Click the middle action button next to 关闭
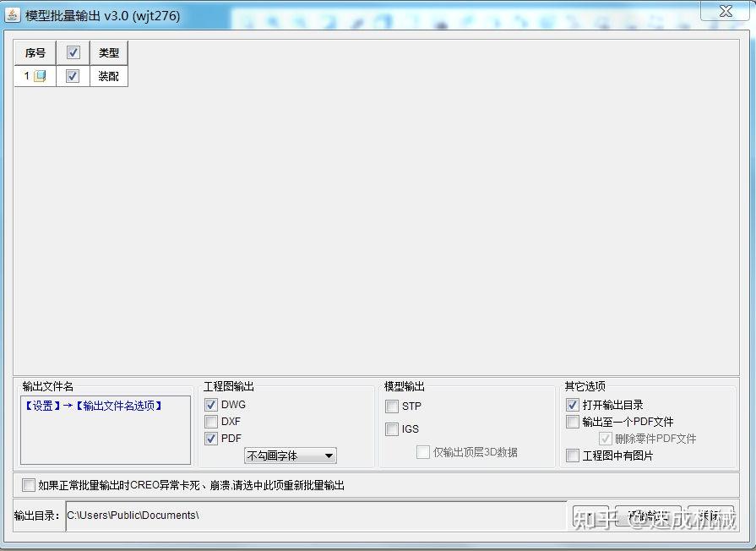The width and height of the screenshot is (756, 551). tap(648, 515)
